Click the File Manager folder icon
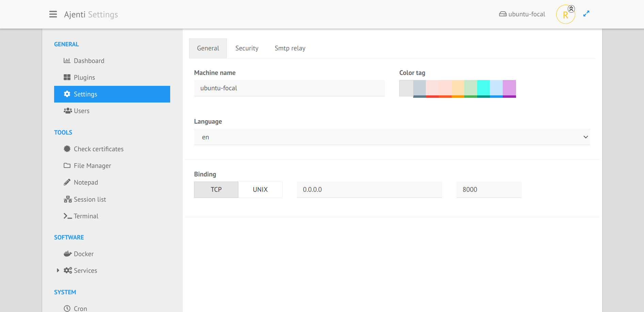Image resolution: width=644 pixels, height=312 pixels. [x=67, y=166]
